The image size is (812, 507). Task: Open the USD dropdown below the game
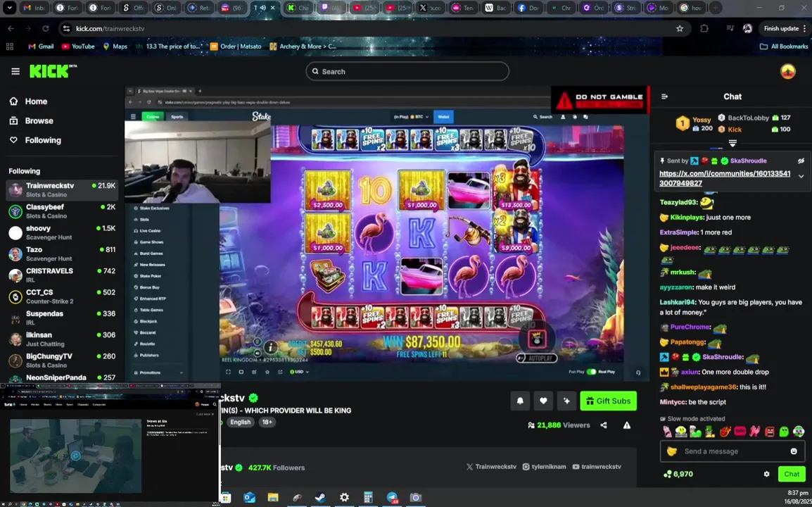tap(299, 372)
